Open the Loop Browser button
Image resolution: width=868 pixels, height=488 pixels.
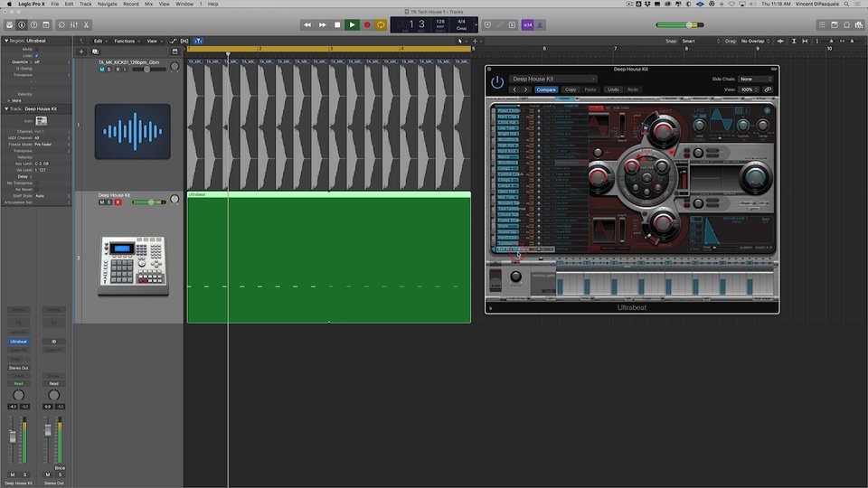[x=846, y=25]
